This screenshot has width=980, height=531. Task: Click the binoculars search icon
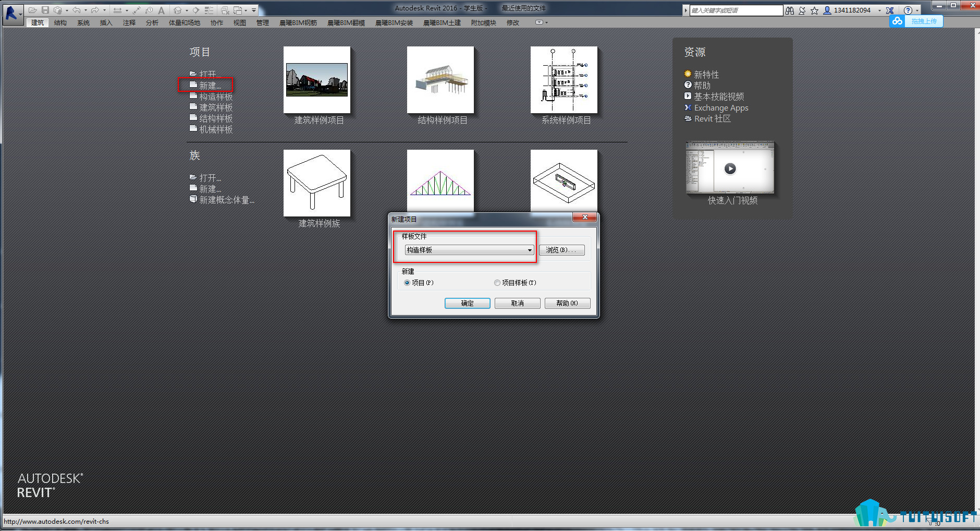coord(790,10)
